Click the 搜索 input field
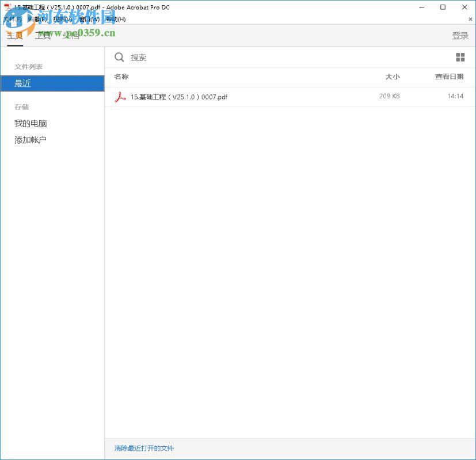The image size is (476, 460). [x=173, y=57]
